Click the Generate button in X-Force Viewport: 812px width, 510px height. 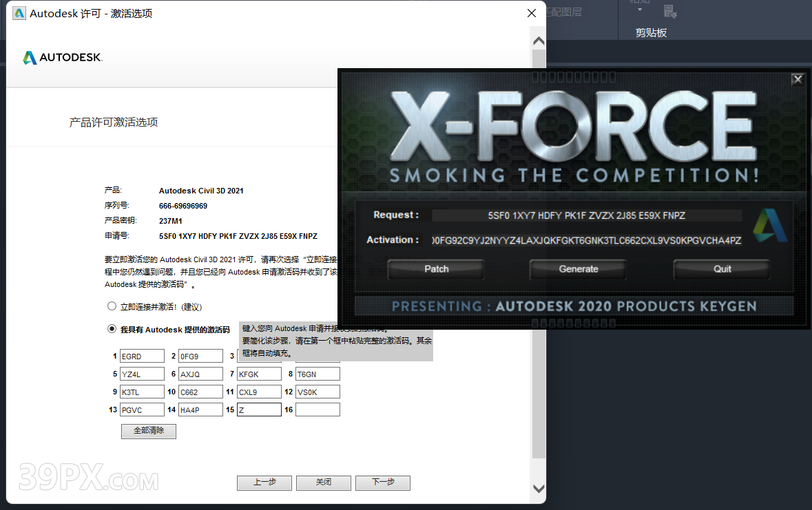(578, 269)
